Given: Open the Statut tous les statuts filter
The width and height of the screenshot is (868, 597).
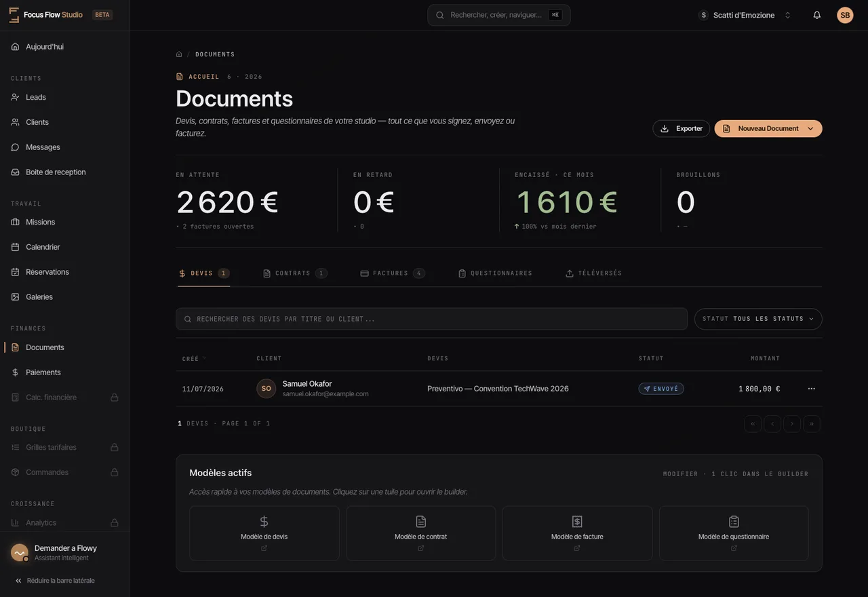Looking at the screenshot, I should pos(758,319).
